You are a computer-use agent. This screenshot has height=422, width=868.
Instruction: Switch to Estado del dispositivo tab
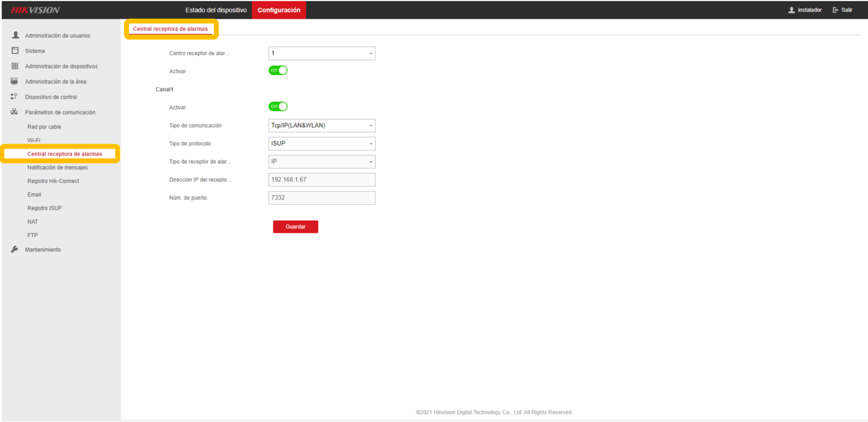tap(216, 10)
